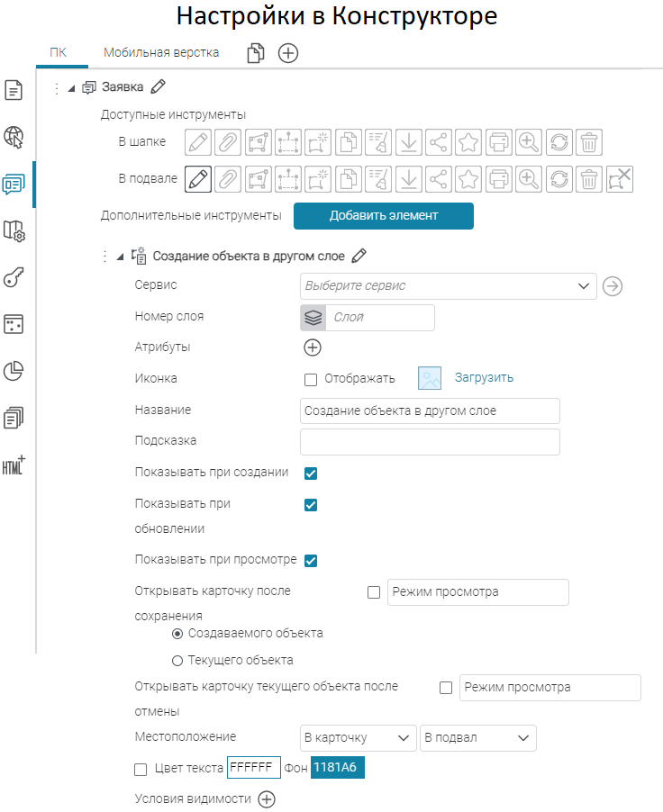
Task: Click the Добавить элемент button
Action: coord(383,216)
